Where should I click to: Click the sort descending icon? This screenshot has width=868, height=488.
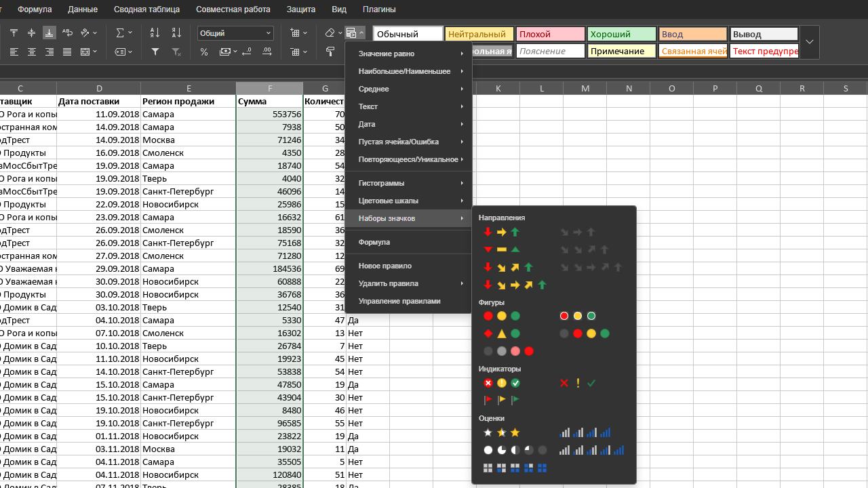coord(176,33)
